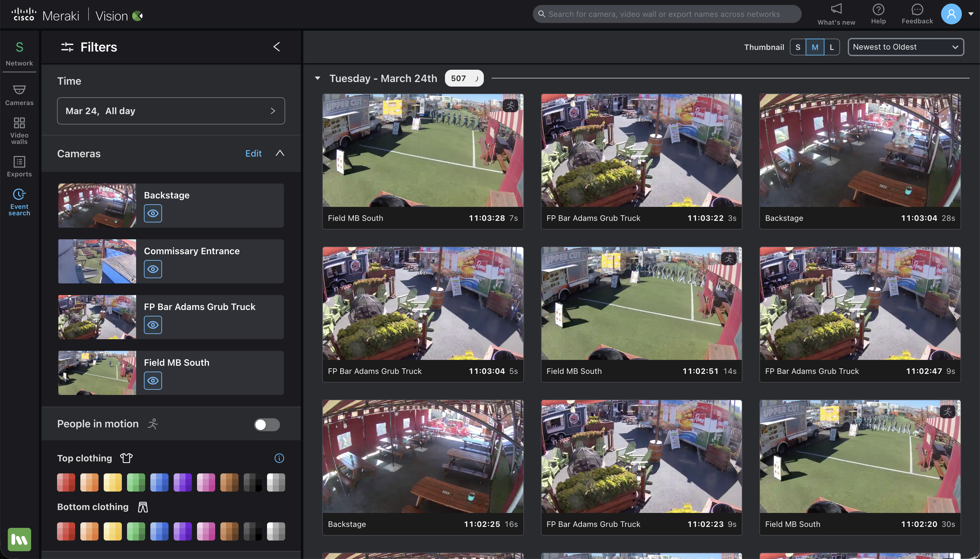
Task: Filter top clothing by green
Action: click(x=136, y=482)
